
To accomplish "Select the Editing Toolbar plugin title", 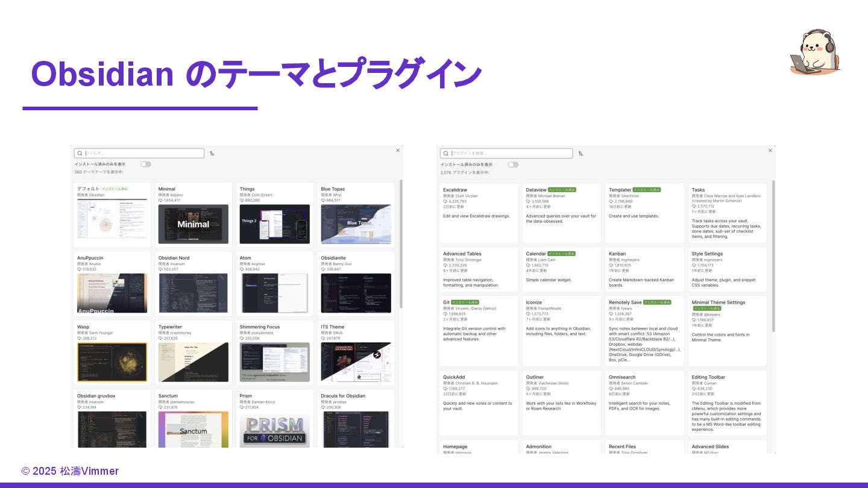I will 708,377.
